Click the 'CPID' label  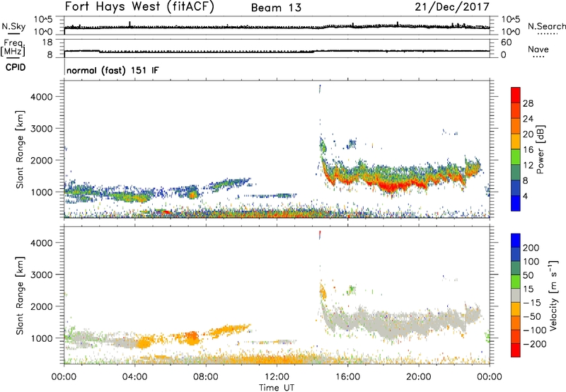point(16,67)
